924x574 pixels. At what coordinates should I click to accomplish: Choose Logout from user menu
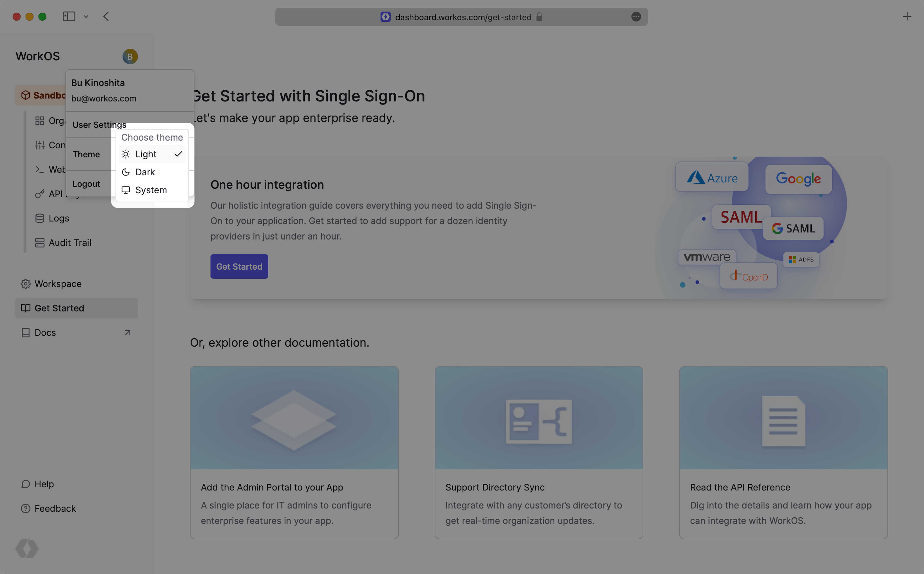click(86, 184)
